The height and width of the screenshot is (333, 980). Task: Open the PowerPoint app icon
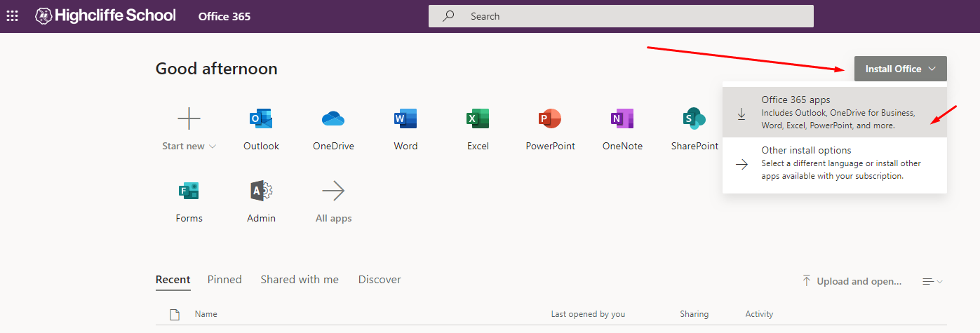550,118
